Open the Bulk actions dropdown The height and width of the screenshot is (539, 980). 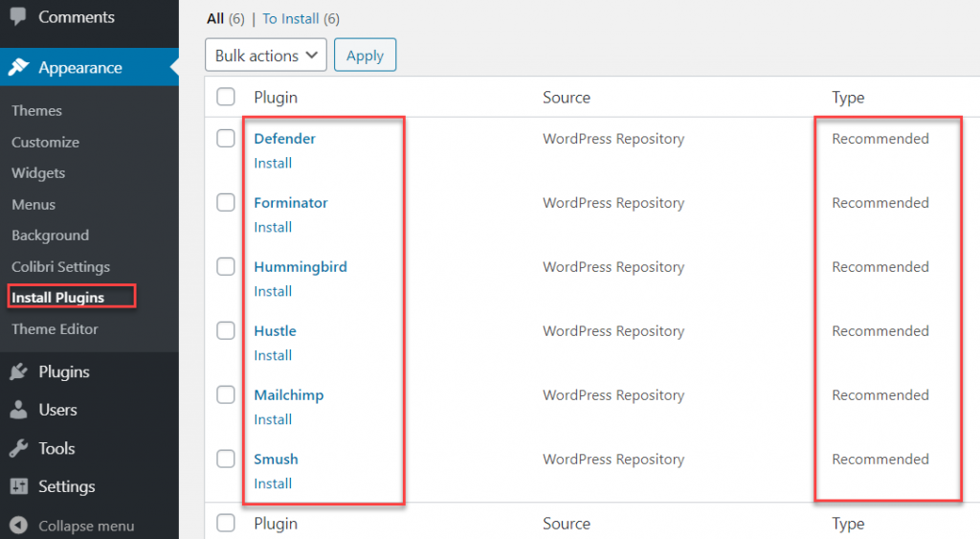pyautogui.click(x=266, y=56)
